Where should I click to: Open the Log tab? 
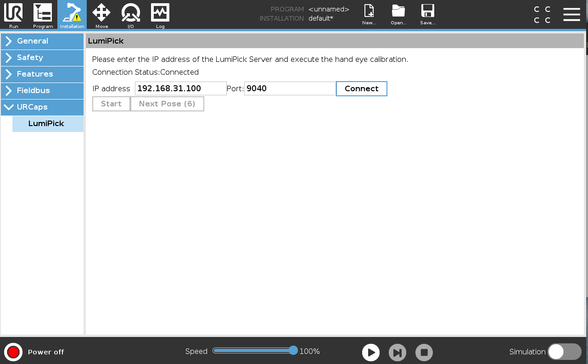point(160,15)
